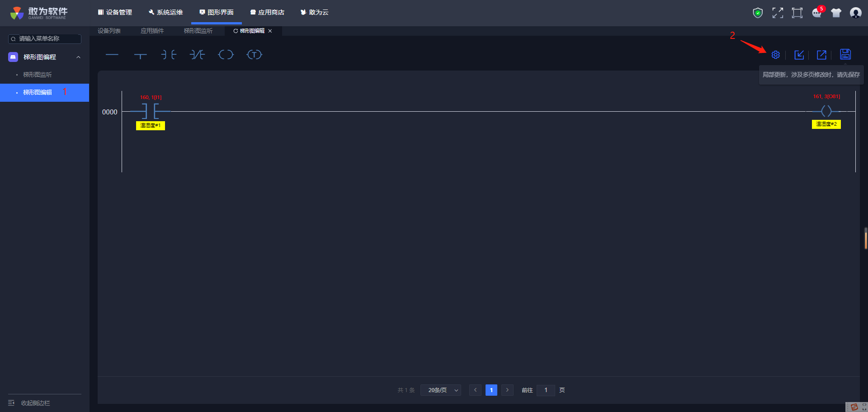Viewport: 868px width, 412px height.
Task: Click the red 160, 1[I1] address text
Action: 151,97
